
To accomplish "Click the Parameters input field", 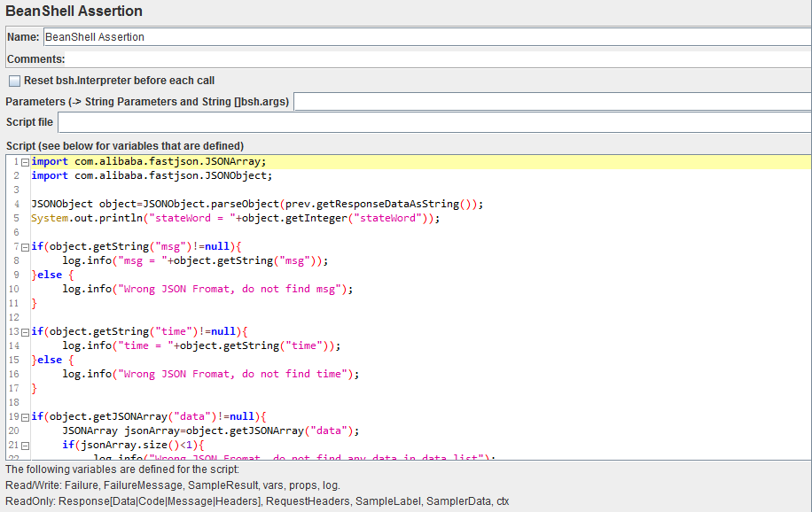I will 552,102.
